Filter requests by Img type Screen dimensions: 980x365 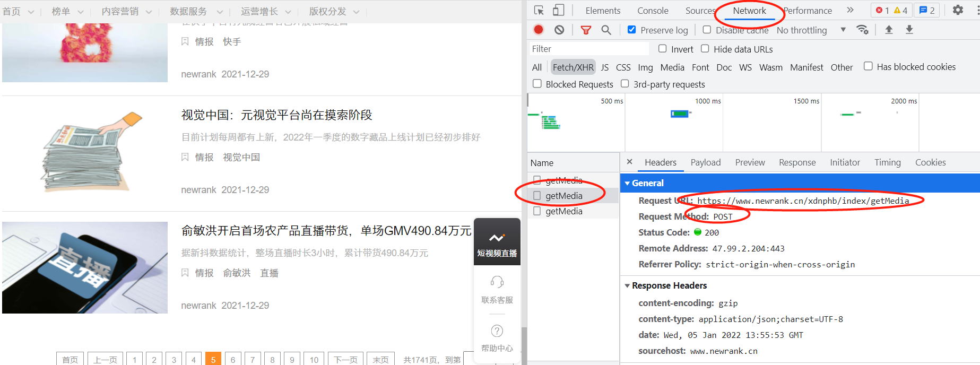(645, 67)
